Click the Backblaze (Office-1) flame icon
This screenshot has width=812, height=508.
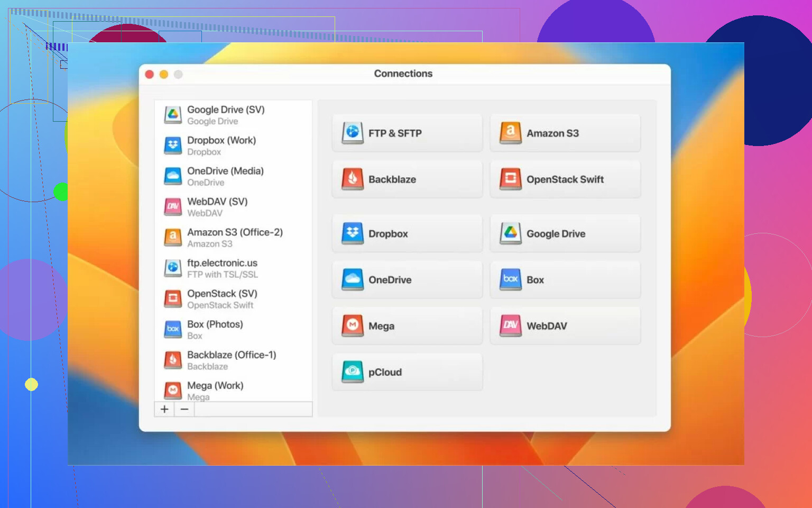(172, 360)
